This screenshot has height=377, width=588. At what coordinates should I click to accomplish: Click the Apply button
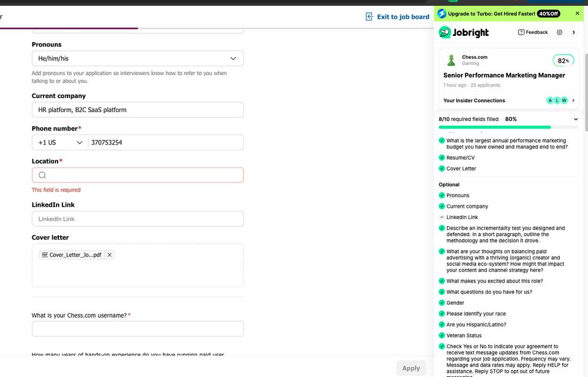pos(411,368)
